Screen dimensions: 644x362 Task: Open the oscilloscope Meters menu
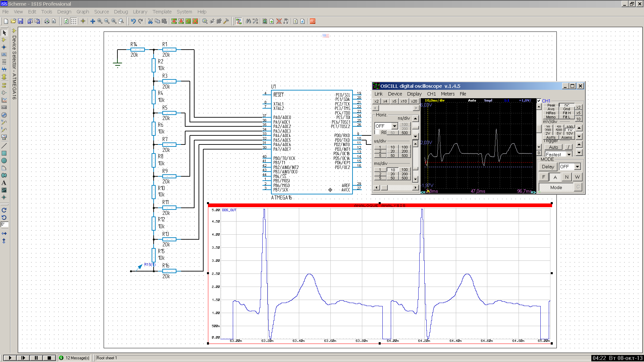(447, 94)
